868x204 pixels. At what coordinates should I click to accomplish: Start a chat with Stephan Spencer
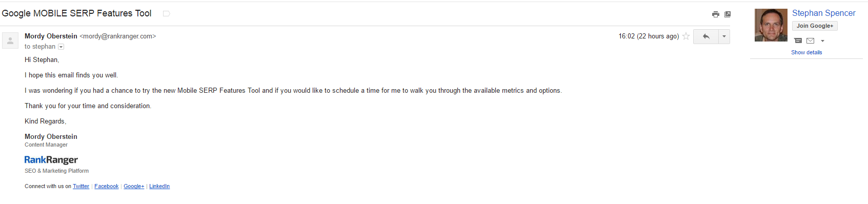(798, 40)
